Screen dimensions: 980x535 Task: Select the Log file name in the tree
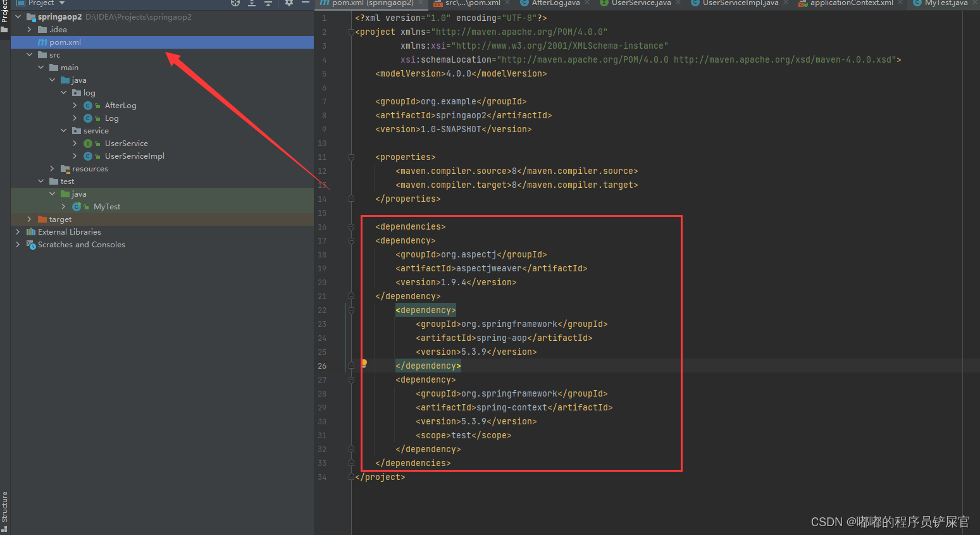click(x=111, y=118)
